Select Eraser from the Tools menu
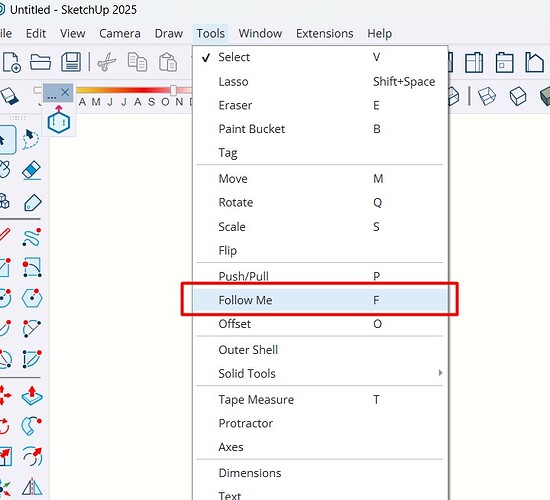The width and height of the screenshot is (550, 500). pyautogui.click(x=320, y=105)
